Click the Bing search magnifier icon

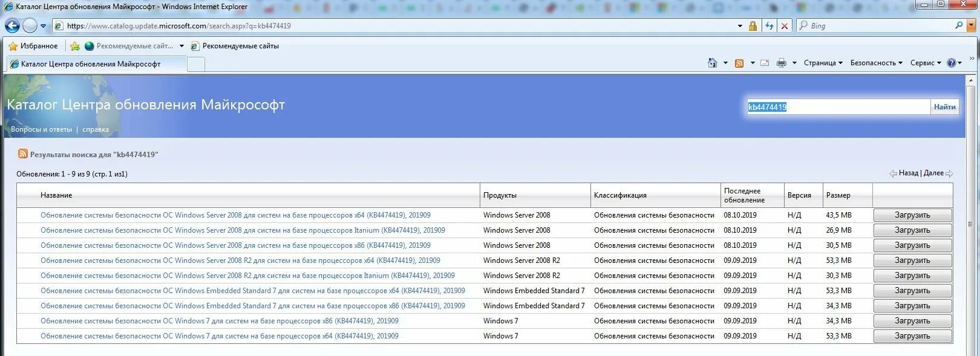959,25
